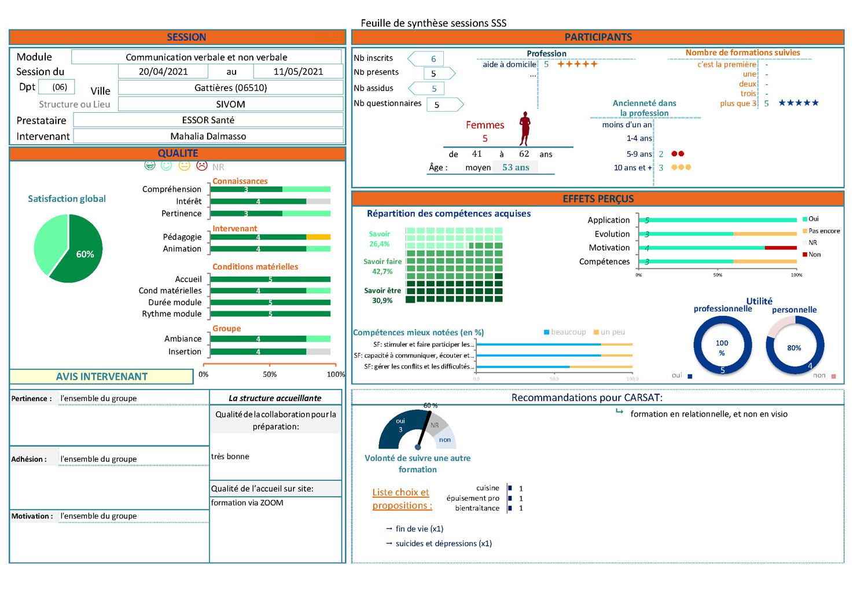Click the Pertinence answer l'ensemble du groupe
868x614 pixels.
pyautogui.click(x=98, y=398)
